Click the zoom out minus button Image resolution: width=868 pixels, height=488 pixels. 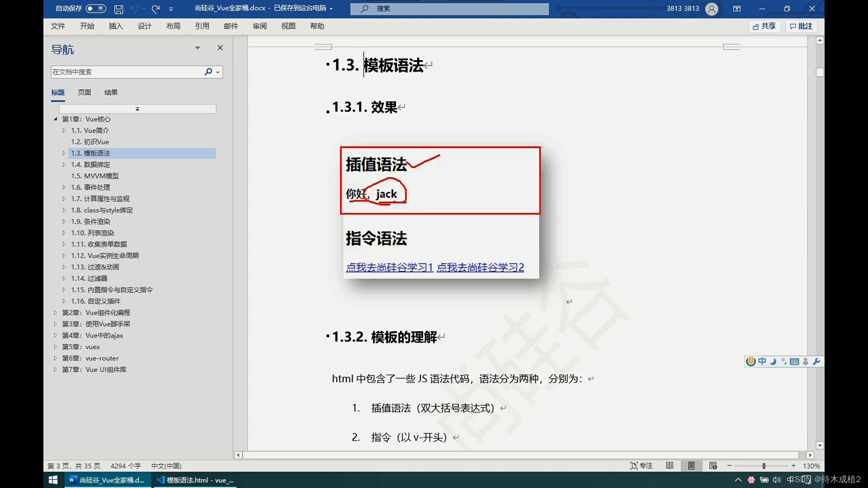(729, 466)
